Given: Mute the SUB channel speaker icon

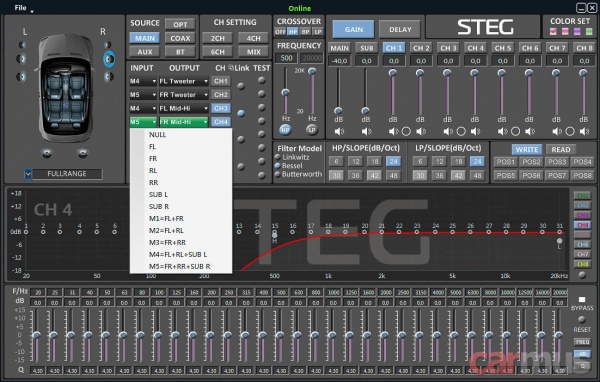Looking at the screenshot, I should tap(366, 132).
